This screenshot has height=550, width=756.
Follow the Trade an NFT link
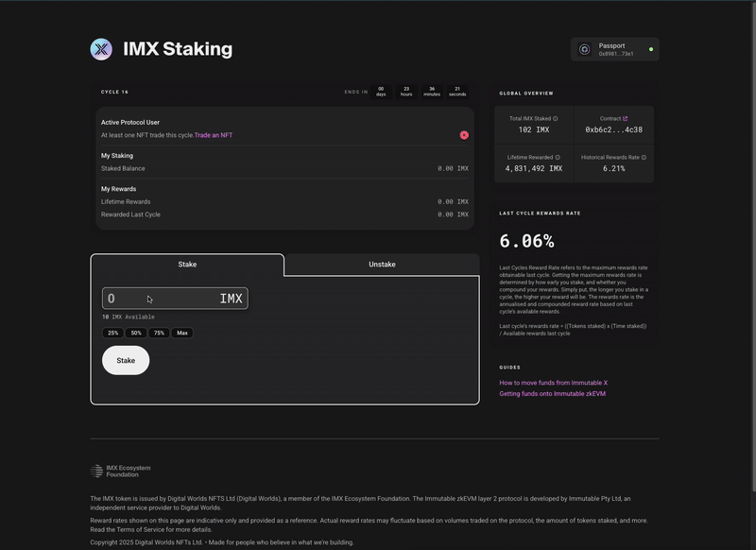214,135
